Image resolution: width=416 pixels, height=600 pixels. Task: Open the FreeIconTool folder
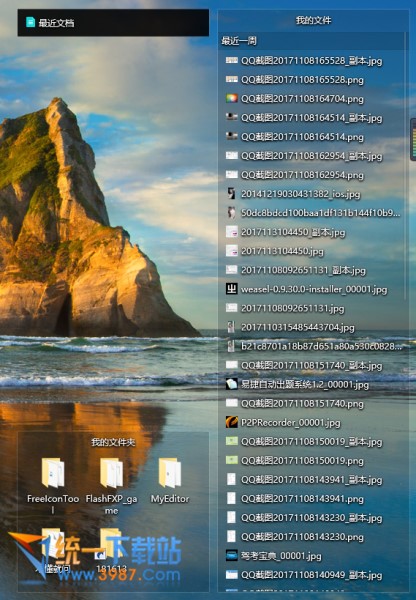53,486
